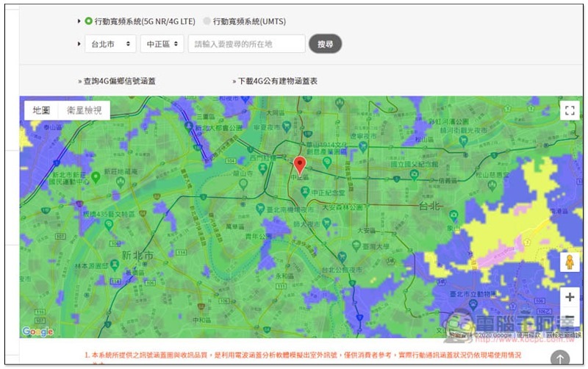Click the location search input field
This screenshot has height=369, width=588.
246,44
